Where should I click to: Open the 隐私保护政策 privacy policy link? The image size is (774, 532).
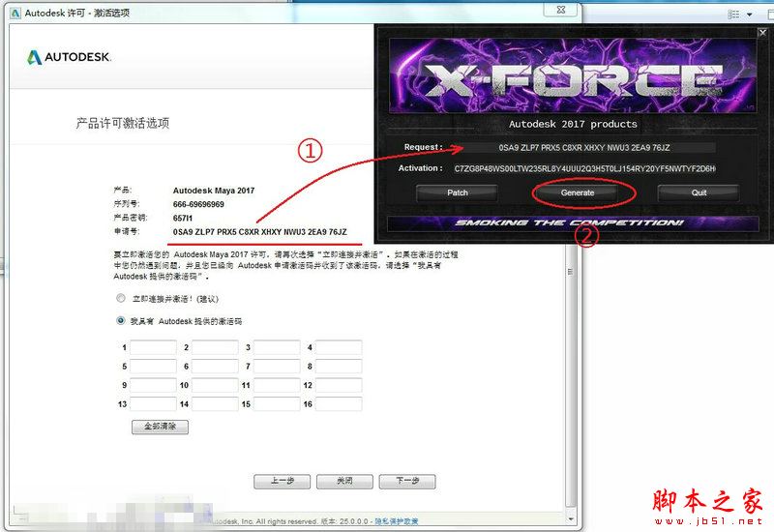[397, 521]
